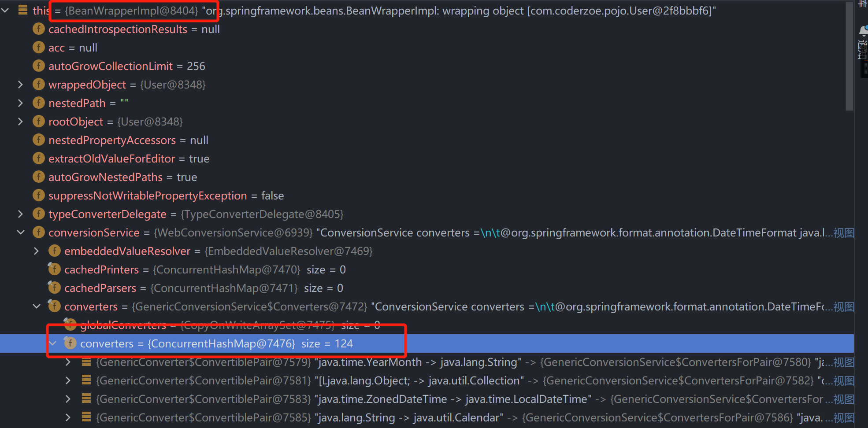Collapse the 'this' BeanWrapperImpl root node
Viewport: 868px width, 428px height.
click(5, 11)
